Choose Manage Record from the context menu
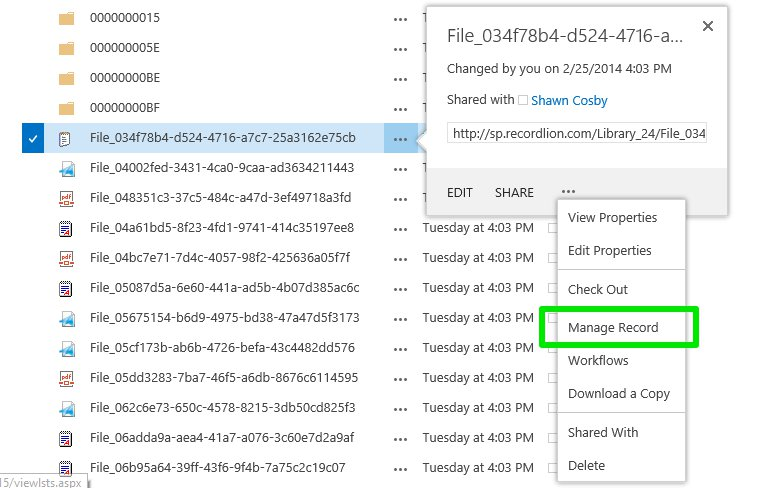 tap(613, 327)
